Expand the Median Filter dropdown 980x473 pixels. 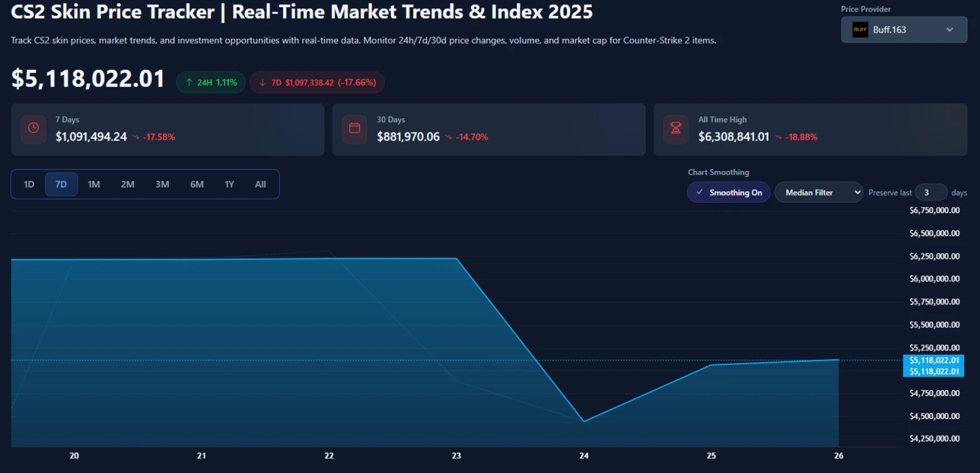pyautogui.click(x=818, y=192)
